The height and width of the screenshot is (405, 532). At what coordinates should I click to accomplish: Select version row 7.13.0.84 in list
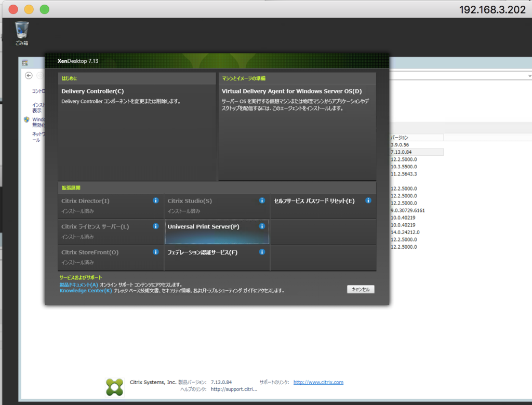[x=417, y=152]
